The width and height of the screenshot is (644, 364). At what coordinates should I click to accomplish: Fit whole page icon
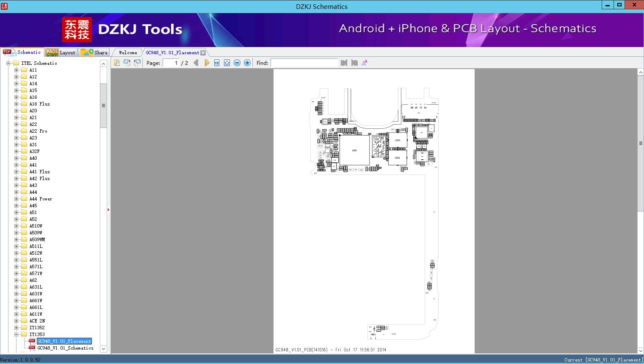227,63
